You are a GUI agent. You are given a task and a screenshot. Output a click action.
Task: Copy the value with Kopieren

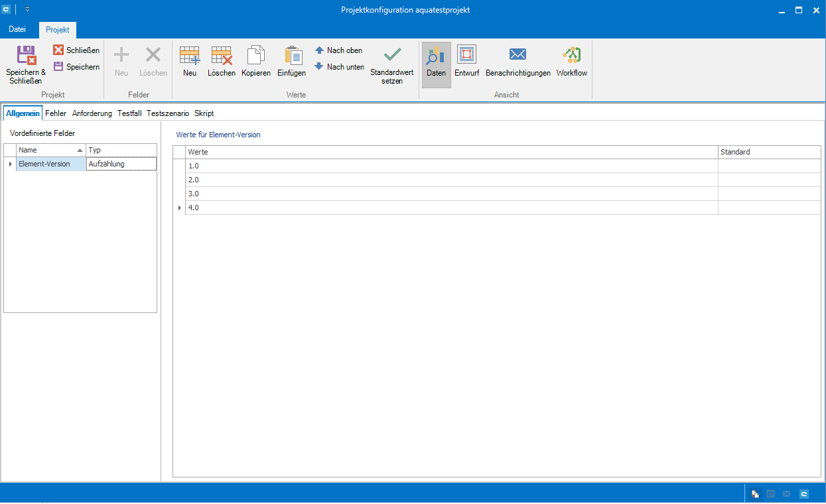(x=255, y=62)
